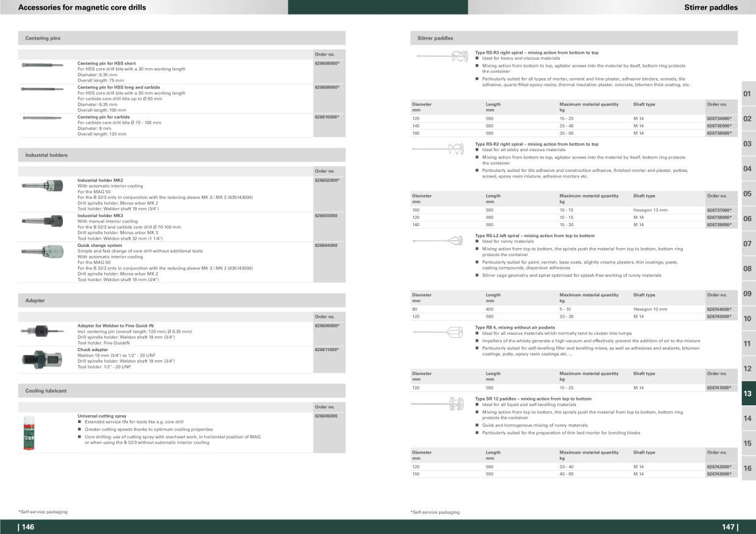Select the Industrial holder MK3 product image
This screenshot has height=534, width=756.
pyautogui.click(x=43, y=220)
